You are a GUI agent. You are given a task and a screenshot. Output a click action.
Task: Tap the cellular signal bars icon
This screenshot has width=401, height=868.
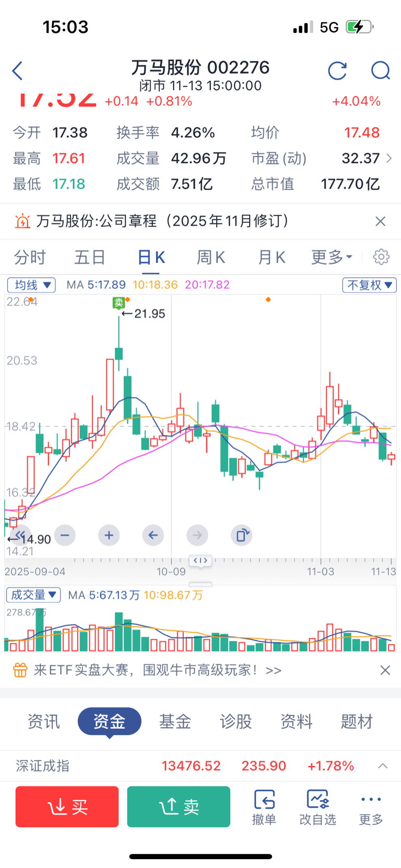303,27
